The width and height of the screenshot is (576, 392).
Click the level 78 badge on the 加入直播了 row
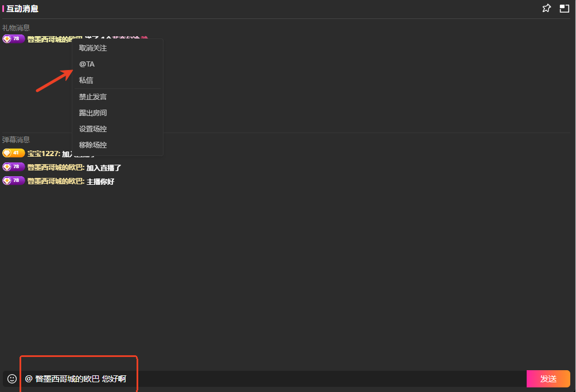coord(13,167)
